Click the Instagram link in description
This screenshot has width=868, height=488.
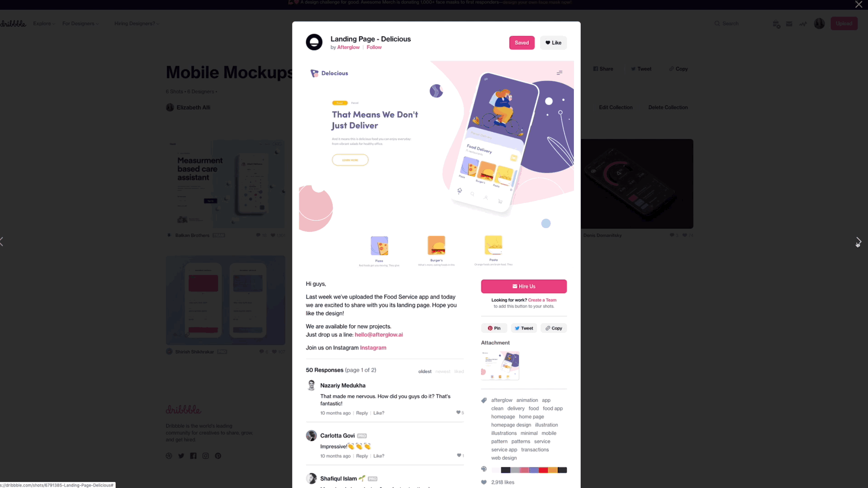(373, 347)
